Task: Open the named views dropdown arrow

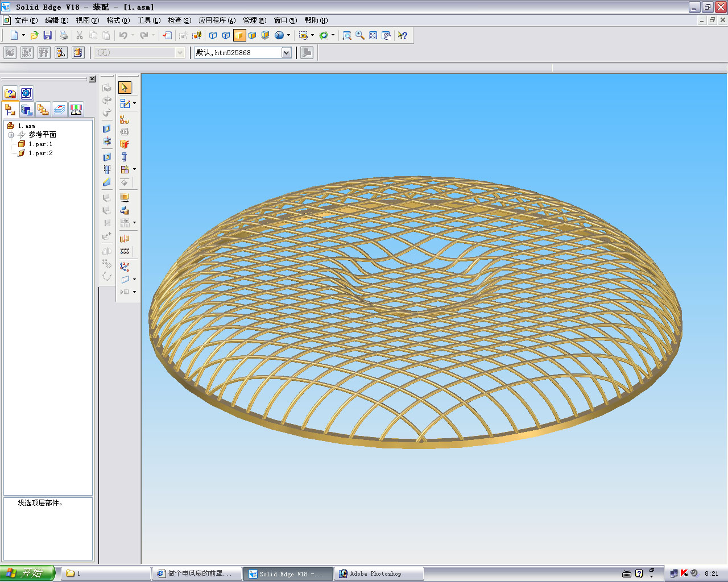Action: 312,35
